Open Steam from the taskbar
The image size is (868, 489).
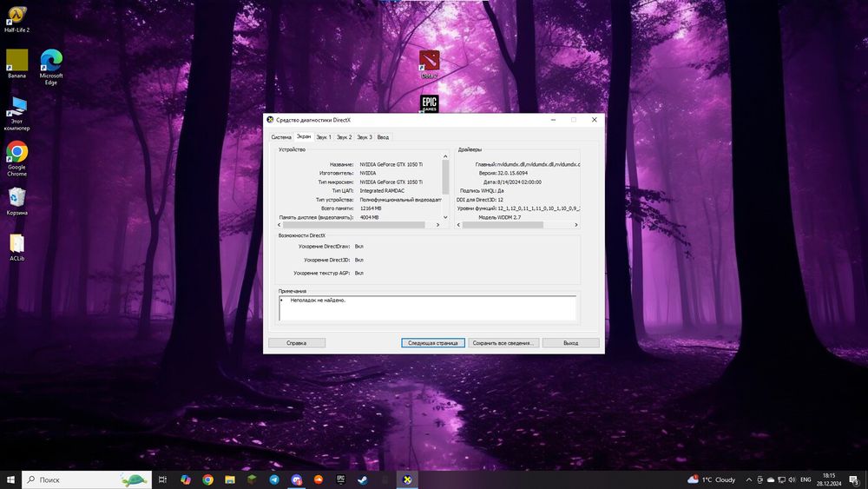363,479
